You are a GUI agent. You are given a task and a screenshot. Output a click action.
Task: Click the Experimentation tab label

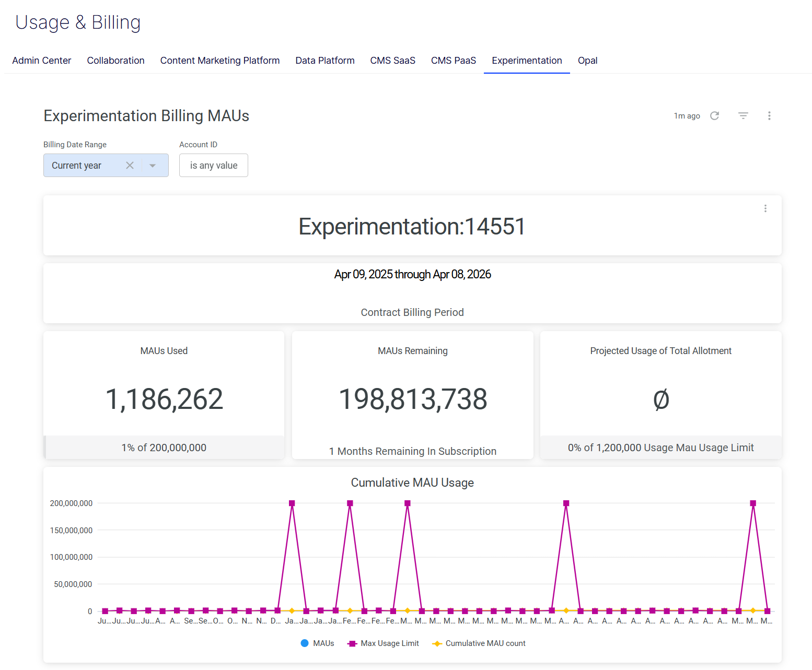pyautogui.click(x=526, y=61)
